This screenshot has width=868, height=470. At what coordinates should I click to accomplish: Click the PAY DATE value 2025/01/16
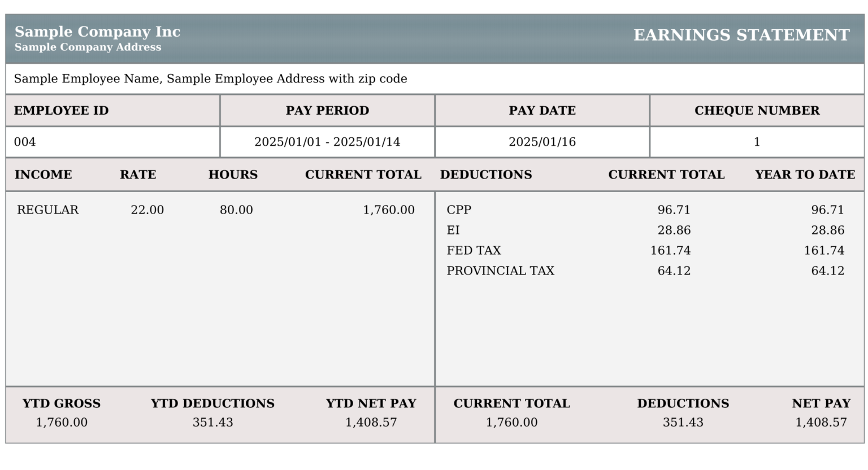click(x=542, y=142)
